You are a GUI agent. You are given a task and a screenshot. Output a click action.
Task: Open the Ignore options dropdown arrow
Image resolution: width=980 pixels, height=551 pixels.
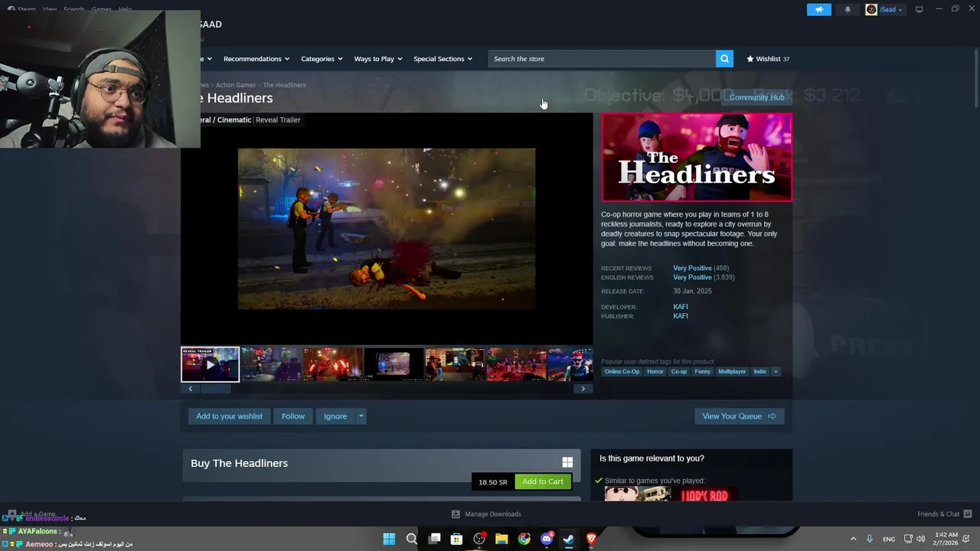pos(361,416)
